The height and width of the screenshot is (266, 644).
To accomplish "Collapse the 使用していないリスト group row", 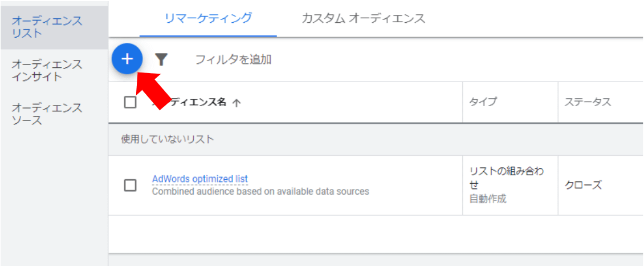I will [x=168, y=139].
